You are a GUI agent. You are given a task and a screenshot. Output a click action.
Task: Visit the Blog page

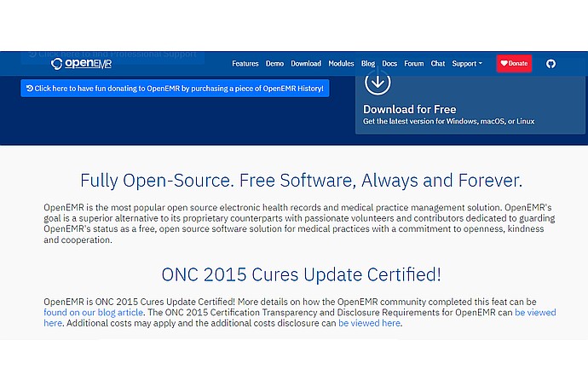(368, 64)
